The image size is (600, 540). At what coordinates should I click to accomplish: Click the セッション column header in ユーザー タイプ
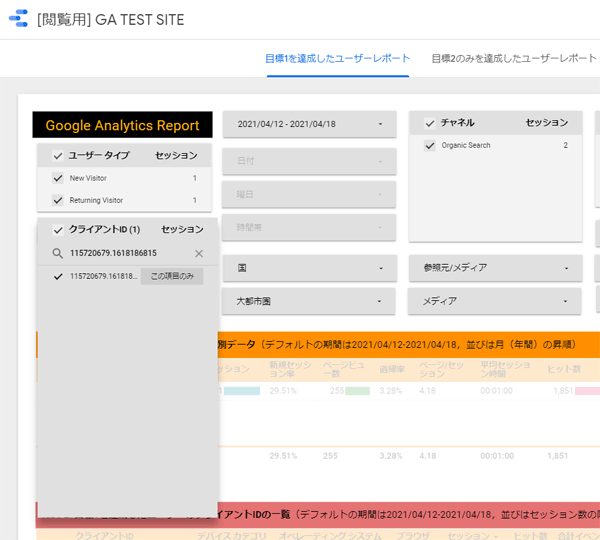click(176, 155)
